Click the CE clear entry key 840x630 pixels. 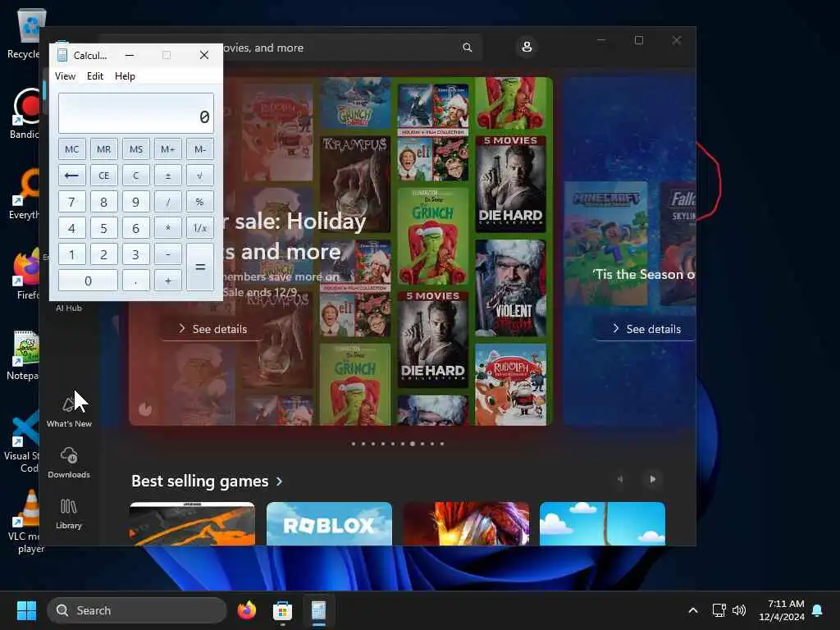click(x=104, y=176)
